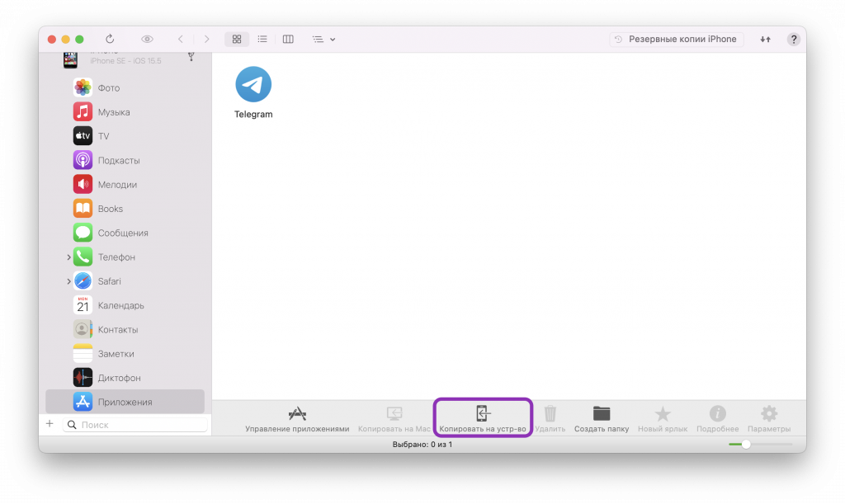Click the refresh icon in title bar
845x504 pixels.
[110, 39]
